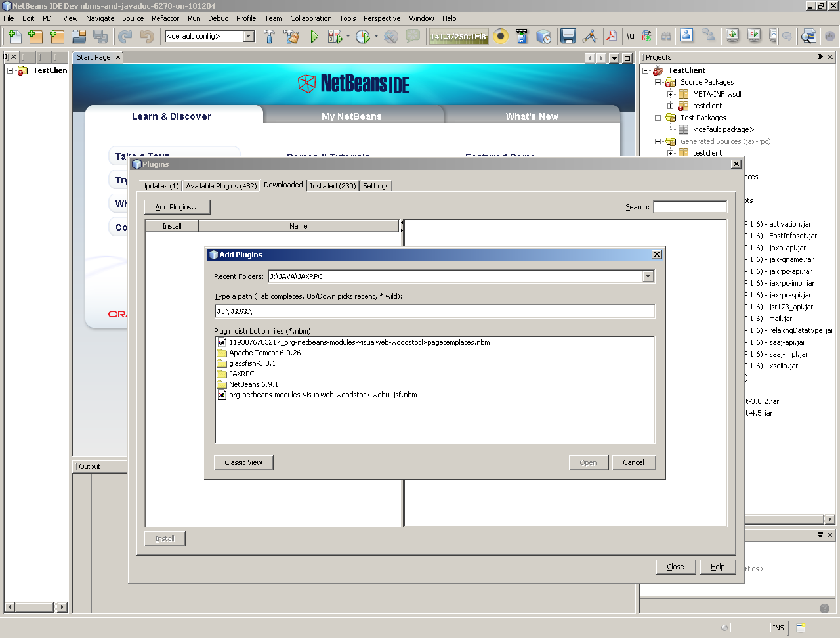Open the Tools menu

click(348, 18)
